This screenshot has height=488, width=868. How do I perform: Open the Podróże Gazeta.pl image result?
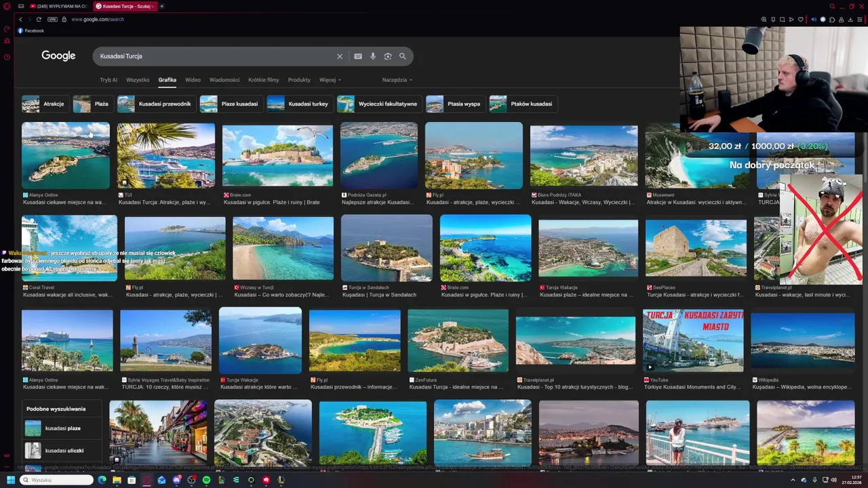(x=379, y=156)
